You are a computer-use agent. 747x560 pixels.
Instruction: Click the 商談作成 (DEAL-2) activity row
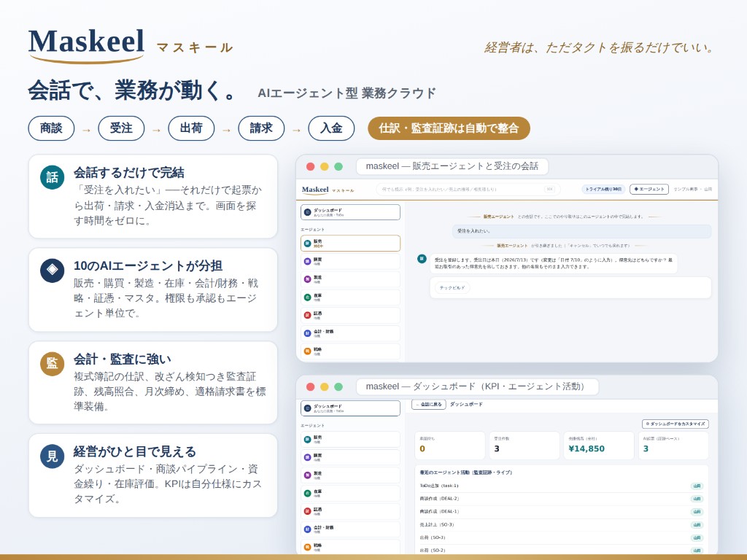click(x=561, y=499)
